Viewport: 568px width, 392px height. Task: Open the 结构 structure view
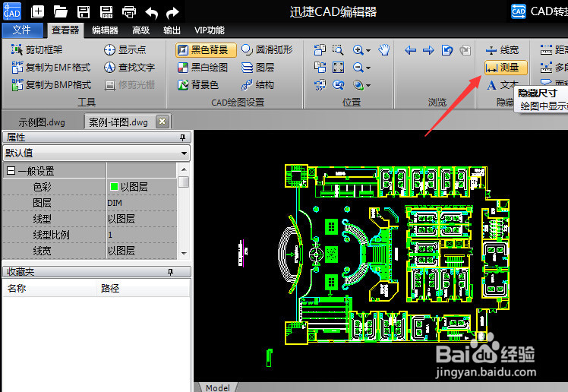258,85
